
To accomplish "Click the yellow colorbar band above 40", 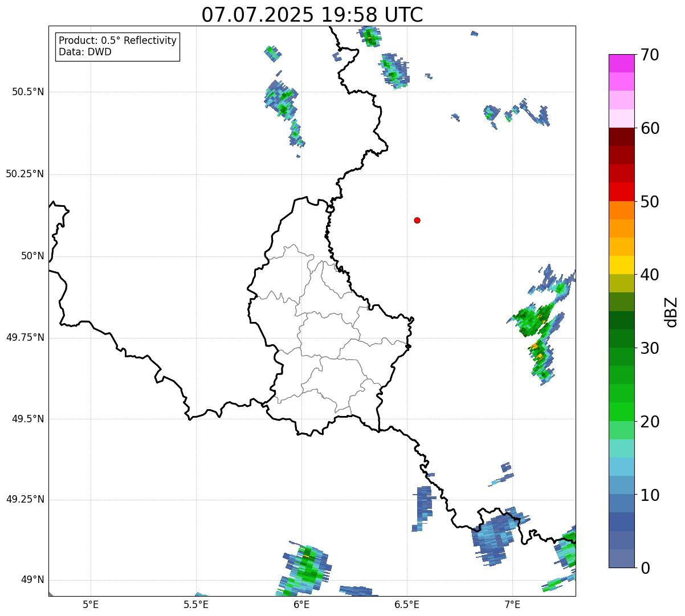I will click(x=621, y=265).
